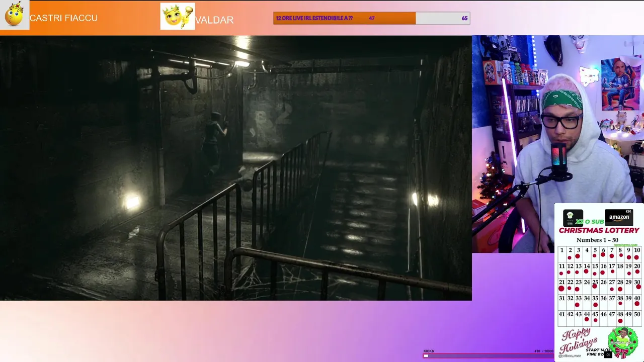The height and width of the screenshot is (362, 644).
Task: Click the 'Numbers 1 – 50' label
Action: (x=597, y=240)
